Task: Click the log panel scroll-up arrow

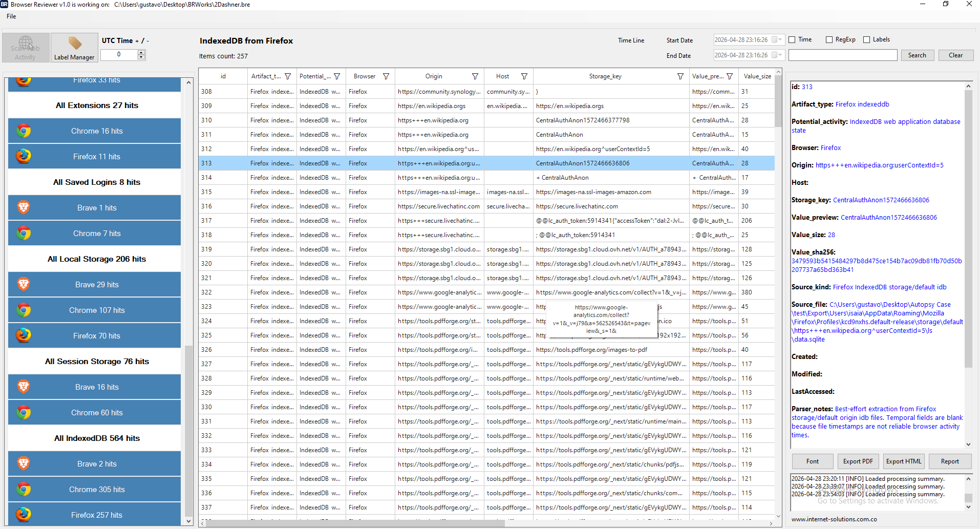Action: [x=968, y=479]
